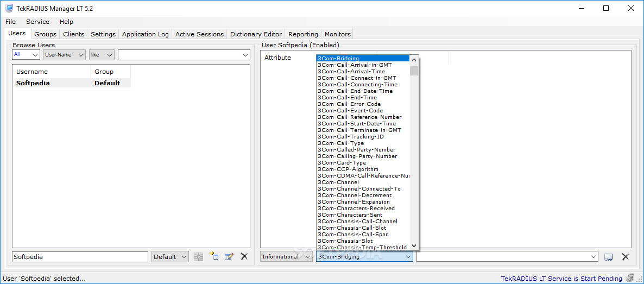Switch to the Active Sessions tab
Viewport: 644px width, 284px height.
[200, 34]
